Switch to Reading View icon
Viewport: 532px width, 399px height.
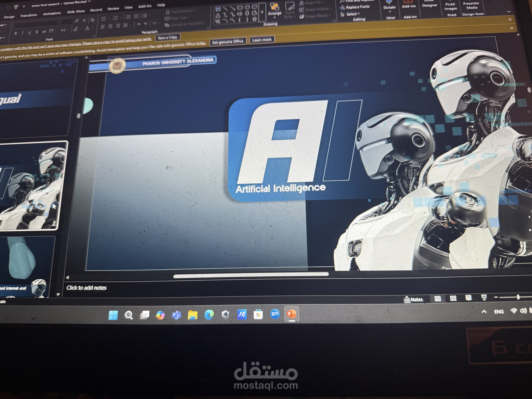point(468,298)
